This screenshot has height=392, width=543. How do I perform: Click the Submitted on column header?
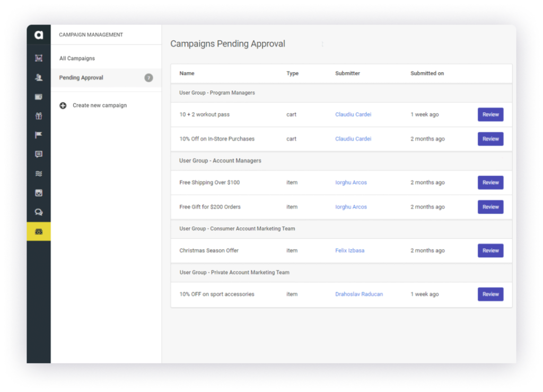tap(427, 73)
